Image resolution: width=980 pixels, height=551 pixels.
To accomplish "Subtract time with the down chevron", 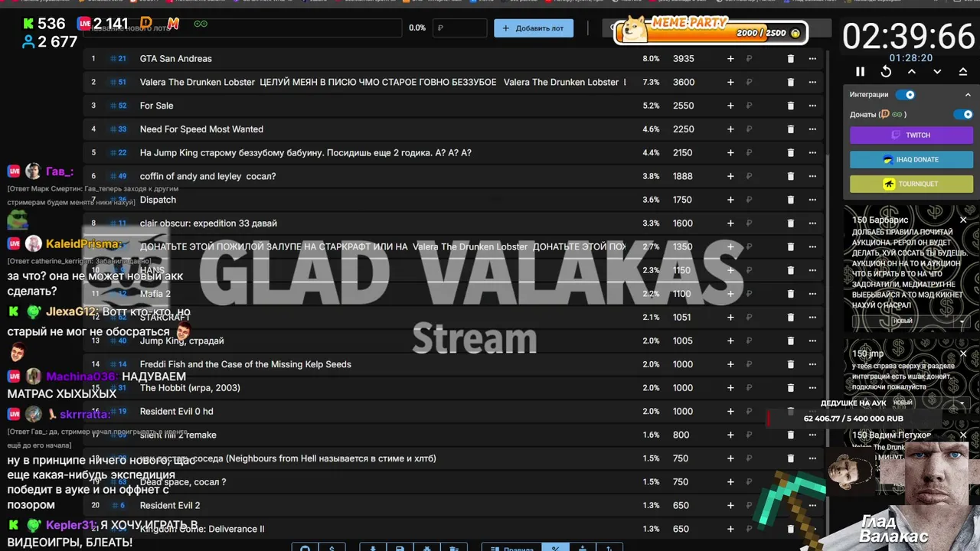I will (x=937, y=71).
